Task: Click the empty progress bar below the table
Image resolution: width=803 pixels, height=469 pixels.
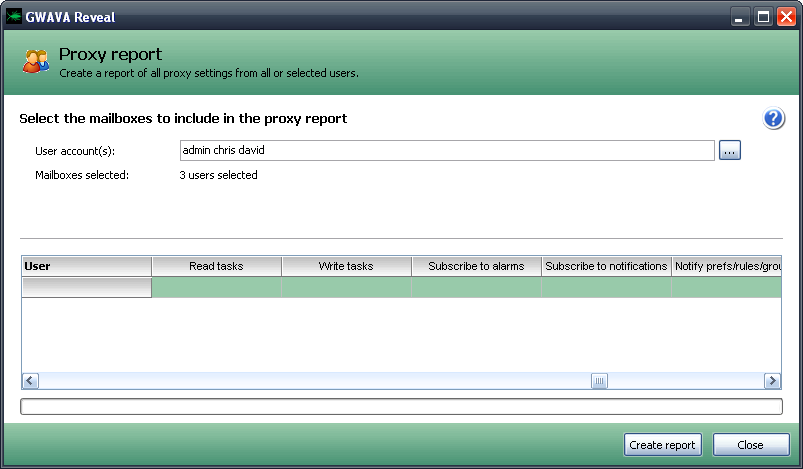Action: click(402, 407)
